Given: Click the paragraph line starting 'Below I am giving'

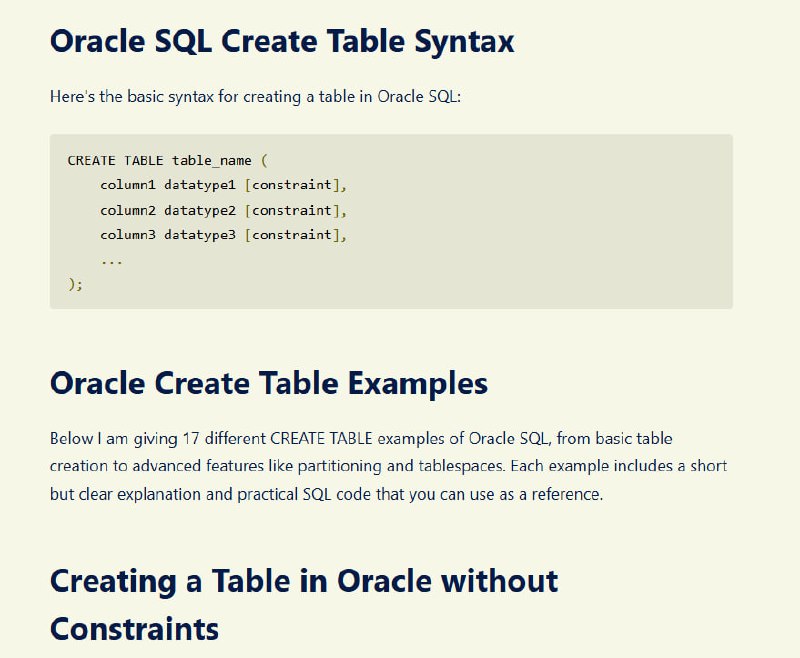Looking at the screenshot, I should click(361, 439).
